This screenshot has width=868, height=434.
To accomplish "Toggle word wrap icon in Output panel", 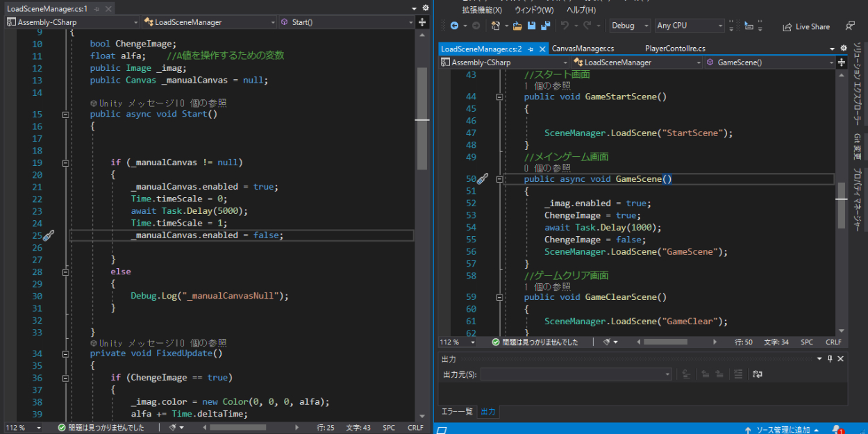I will click(757, 374).
